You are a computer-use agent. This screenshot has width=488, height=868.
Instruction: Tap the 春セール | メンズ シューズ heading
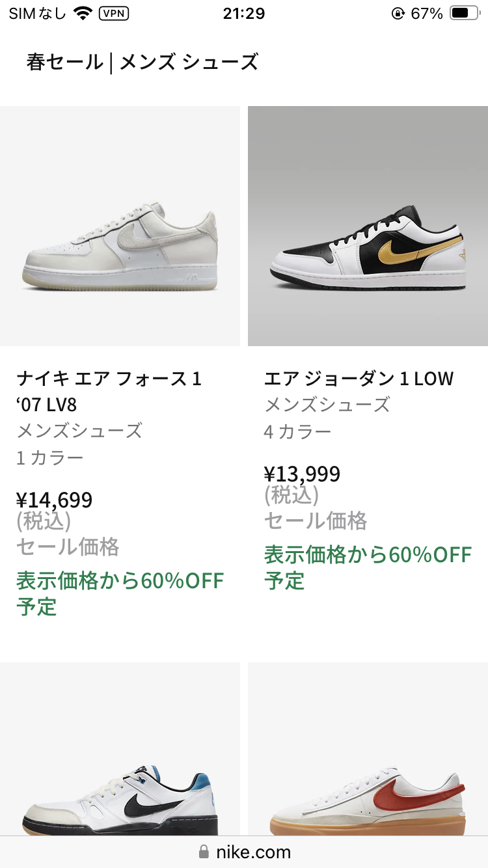[142, 62]
